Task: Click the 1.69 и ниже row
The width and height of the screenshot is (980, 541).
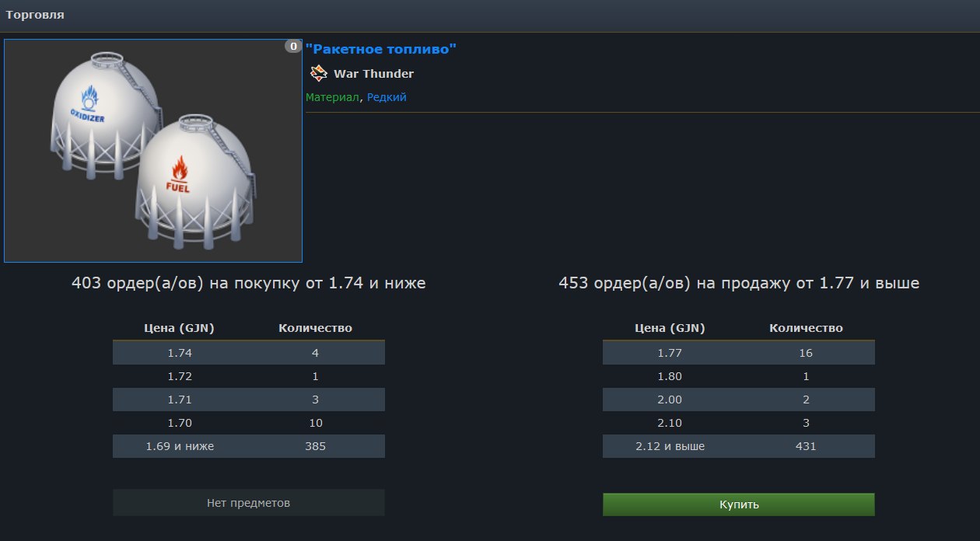Action: click(249, 446)
